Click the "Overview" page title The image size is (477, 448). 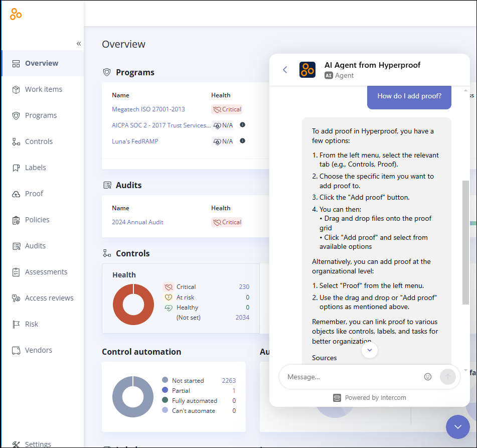click(x=123, y=44)
